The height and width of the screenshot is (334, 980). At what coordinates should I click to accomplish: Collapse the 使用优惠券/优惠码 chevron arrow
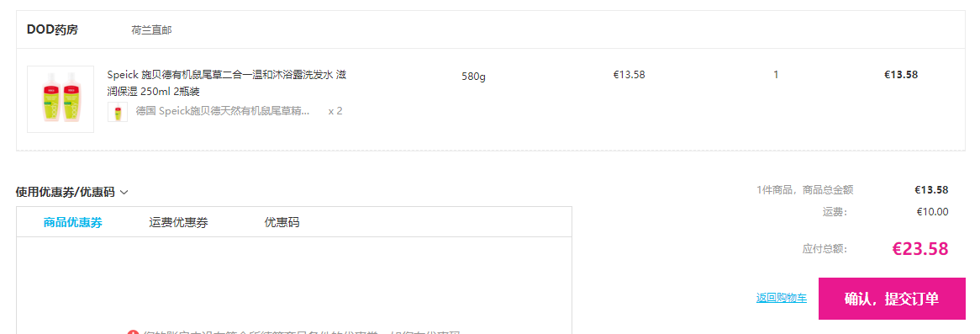point(124,193)
